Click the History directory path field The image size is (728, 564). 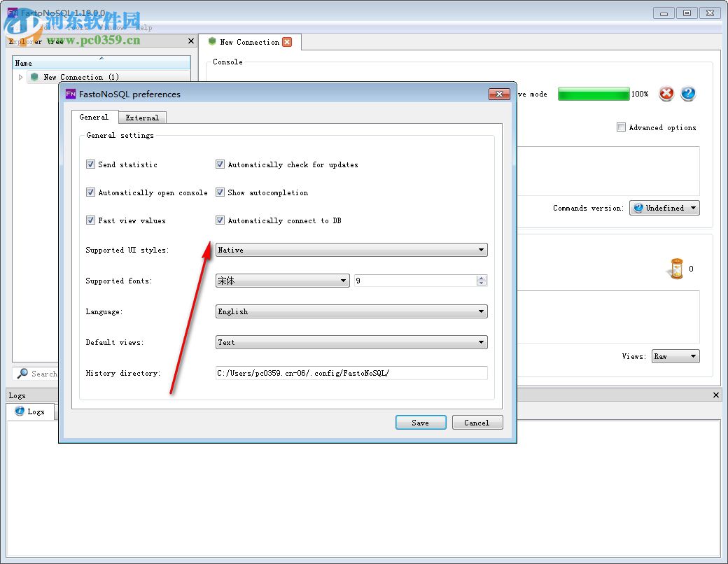point(351,373)
